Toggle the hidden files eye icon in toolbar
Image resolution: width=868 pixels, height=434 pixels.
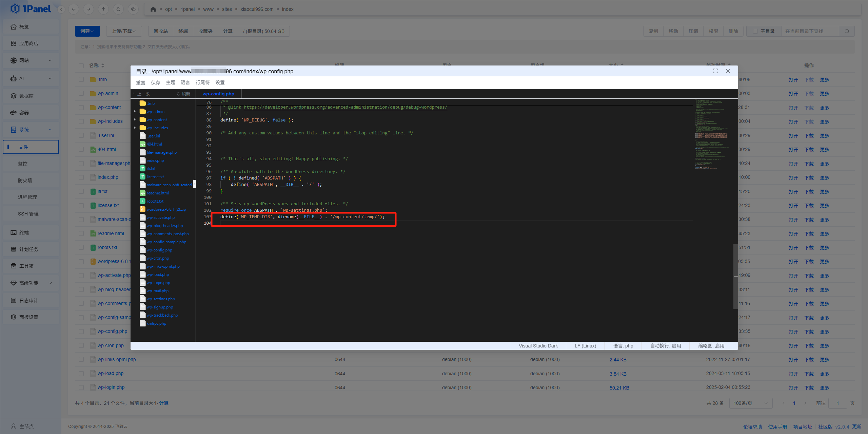point(133,9)
